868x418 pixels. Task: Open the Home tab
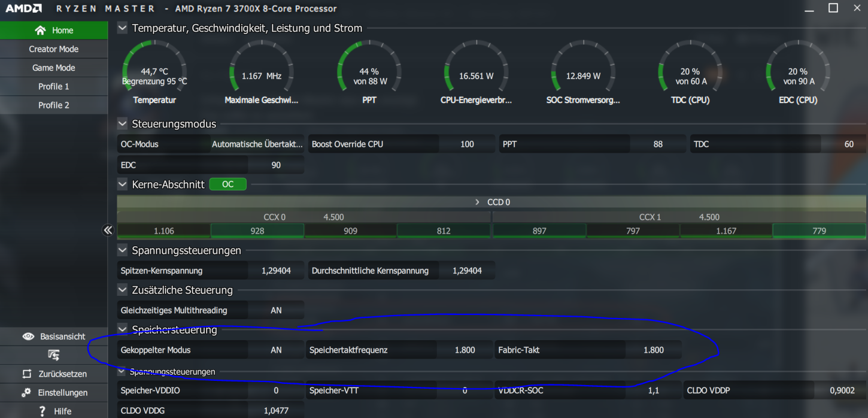pyautogui.click(x=54, y=30)
